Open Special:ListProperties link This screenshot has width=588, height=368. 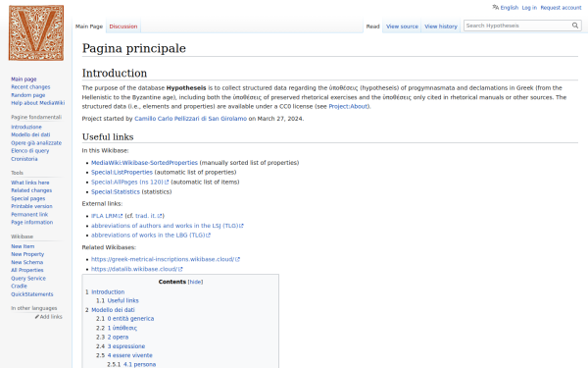(x=122, y=172)
